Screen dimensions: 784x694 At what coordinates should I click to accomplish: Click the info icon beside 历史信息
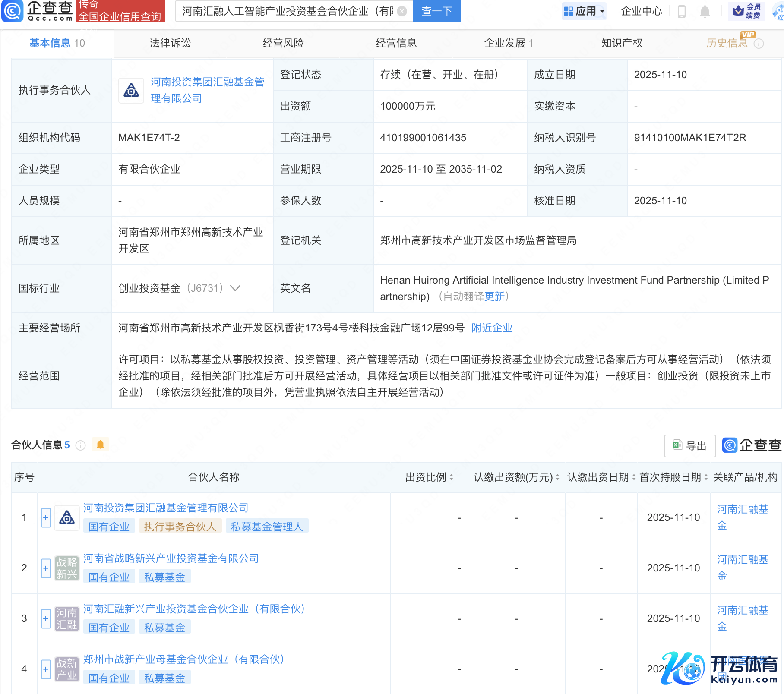[x=759, y=44]
